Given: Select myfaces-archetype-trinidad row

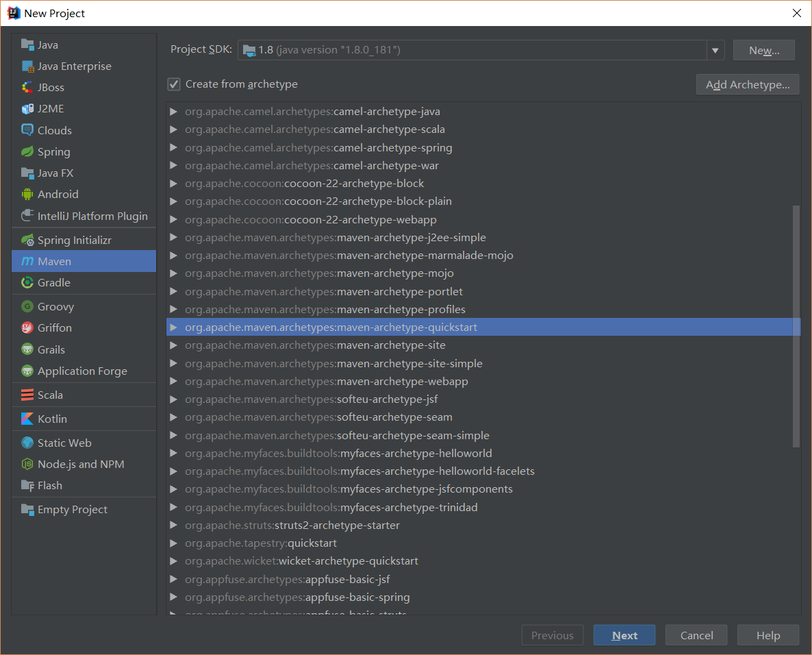Looking at the screenshot, I should click(x=483, y=507).
